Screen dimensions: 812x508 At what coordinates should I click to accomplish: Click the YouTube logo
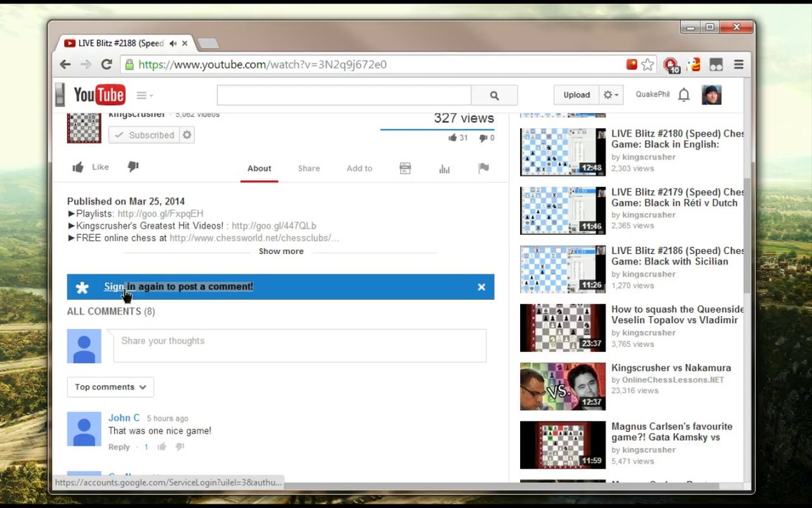[99, 95]
